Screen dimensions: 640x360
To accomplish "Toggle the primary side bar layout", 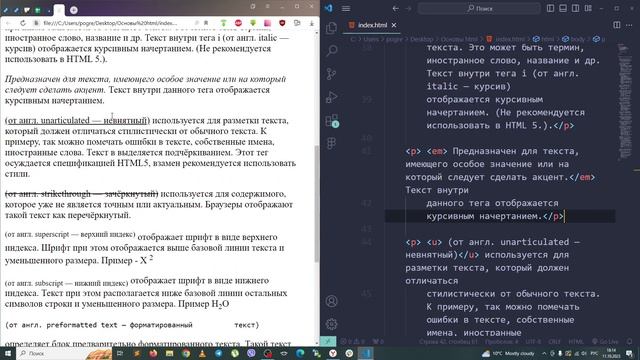I will click(550, 8).
